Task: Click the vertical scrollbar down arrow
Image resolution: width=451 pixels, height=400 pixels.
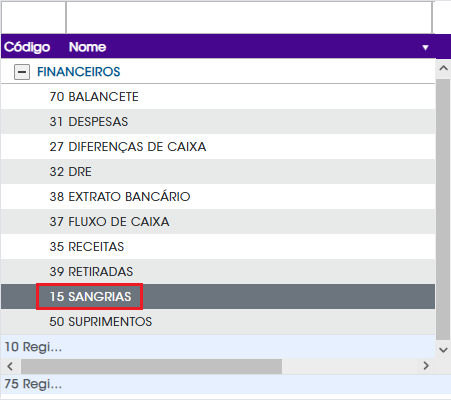Action: (x=443, y=350)
